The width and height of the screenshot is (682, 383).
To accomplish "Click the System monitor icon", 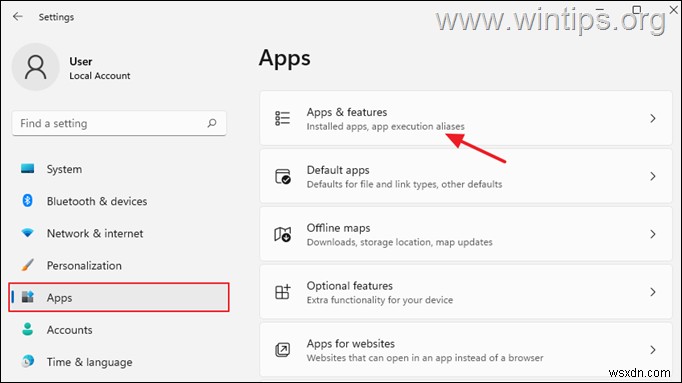I will coord(27,169).
